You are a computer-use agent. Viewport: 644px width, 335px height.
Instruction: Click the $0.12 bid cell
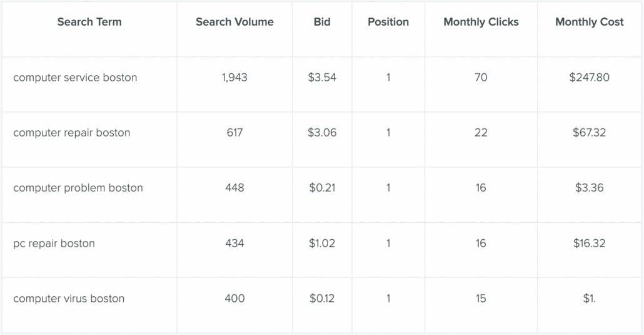pos(322,299)
